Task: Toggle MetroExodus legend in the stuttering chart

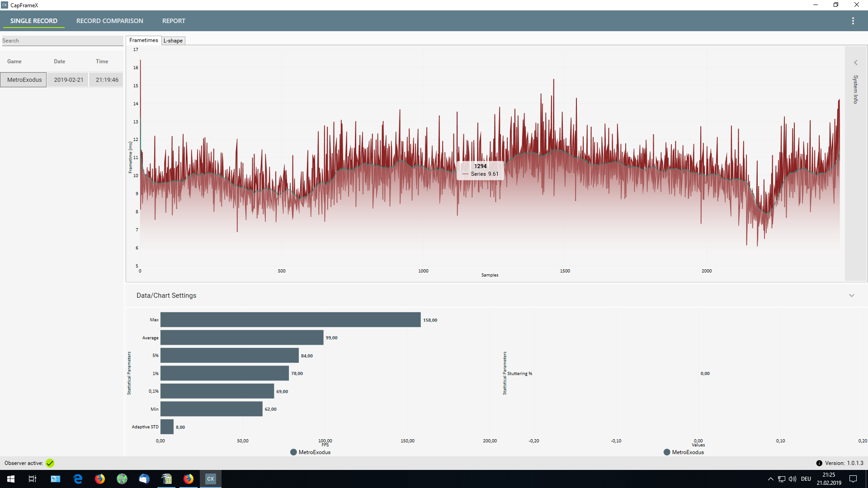Action: coord(684,452)
